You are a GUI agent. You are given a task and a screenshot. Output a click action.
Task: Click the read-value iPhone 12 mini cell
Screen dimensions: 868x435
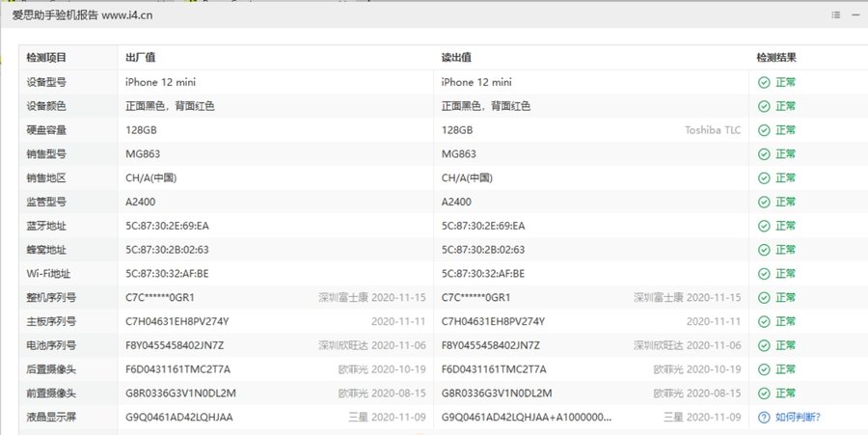(476, 82)
